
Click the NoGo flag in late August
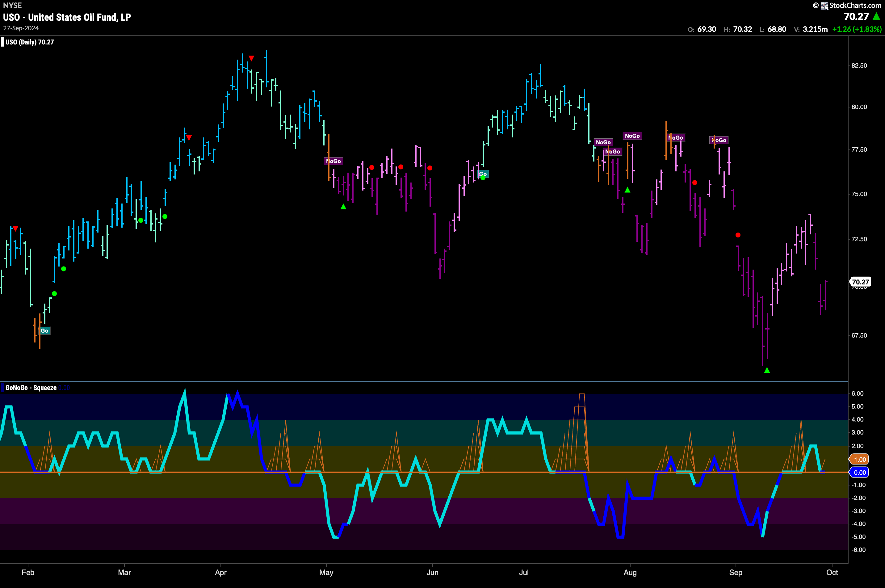[x=719, y=140]
